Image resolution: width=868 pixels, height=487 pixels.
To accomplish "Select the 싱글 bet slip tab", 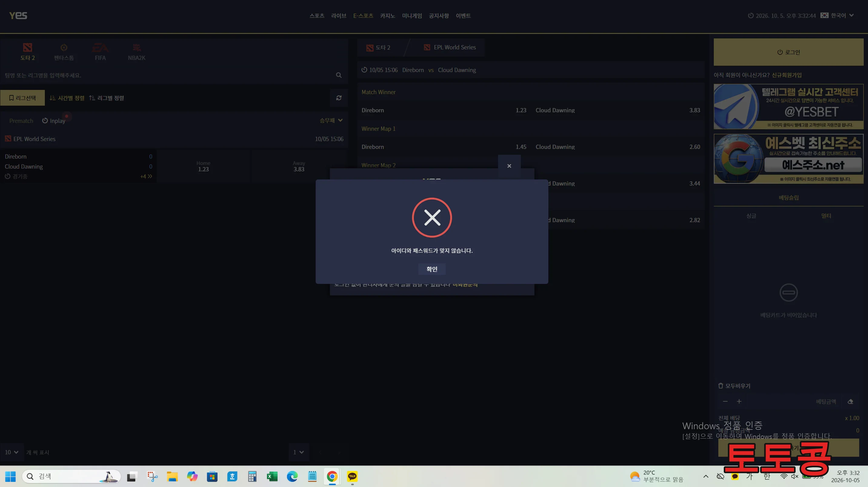I will [x=751, y=216].
